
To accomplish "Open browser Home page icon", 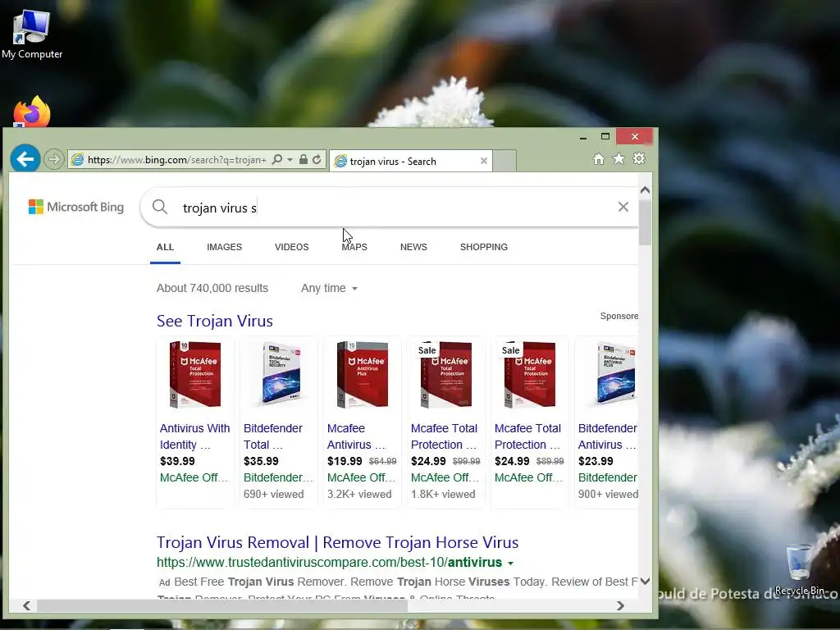I will point(598,158).
